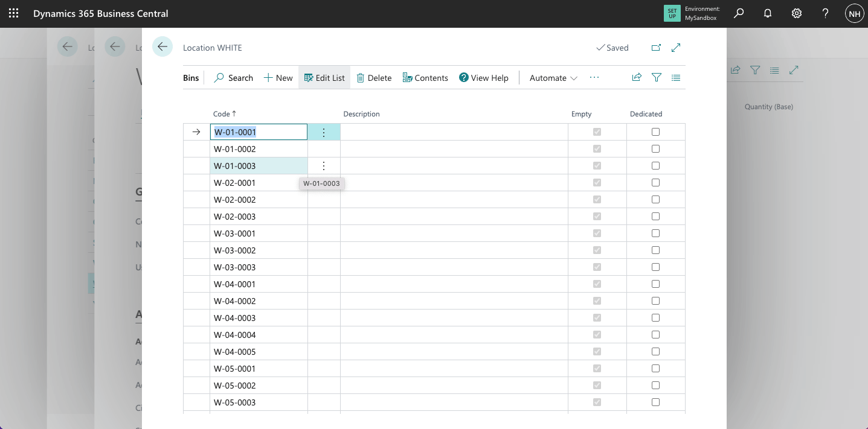Viewport: 868px width, 429px height.
Task: Delete the selected bin
Action: tap(374, 78)
